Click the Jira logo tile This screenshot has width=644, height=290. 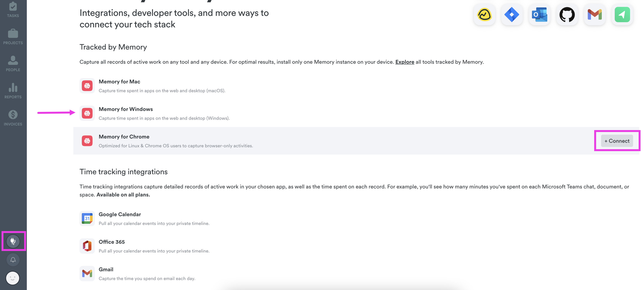(x=511, y=15)
